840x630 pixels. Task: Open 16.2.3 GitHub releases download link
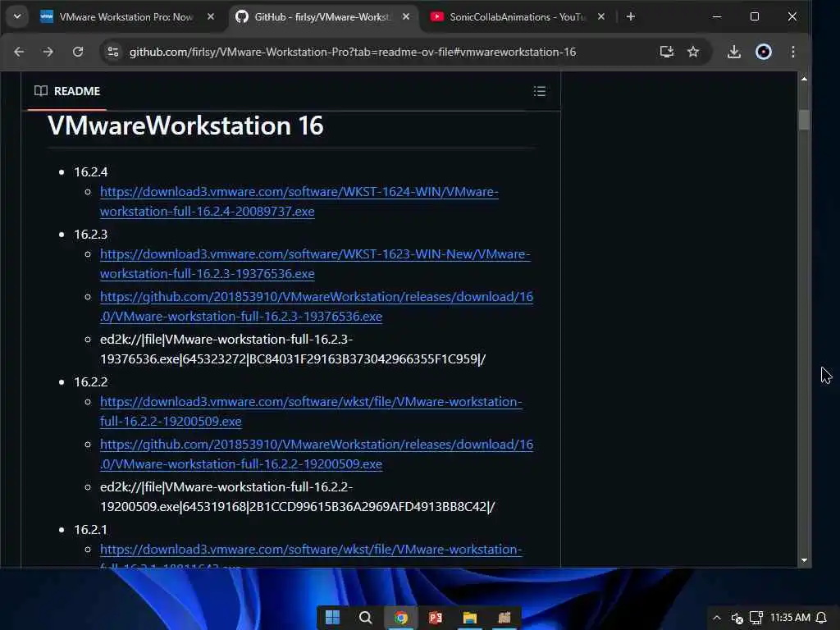coord(317,307)
